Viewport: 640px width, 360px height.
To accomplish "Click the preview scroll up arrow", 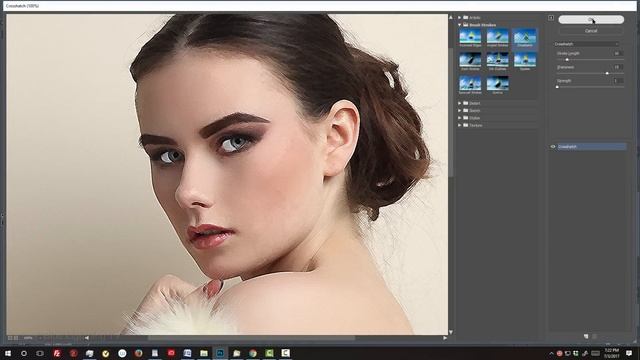I will tap(451, 18).
